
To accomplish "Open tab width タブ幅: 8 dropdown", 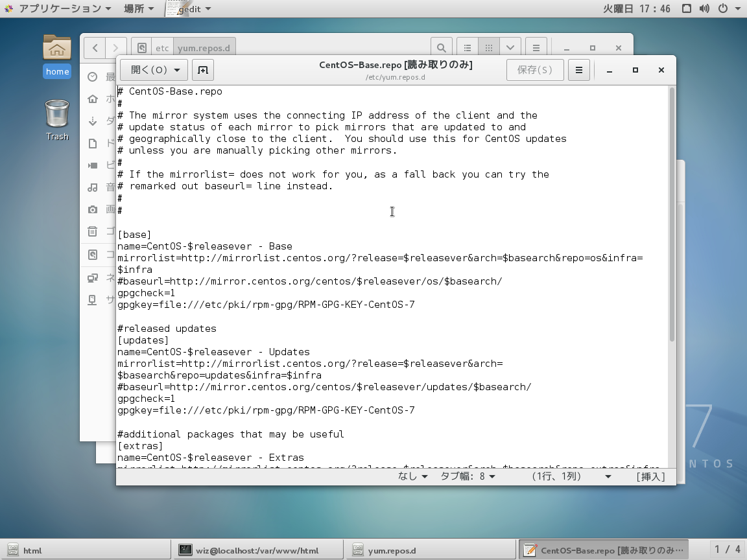I will click(x=468, y=476).
